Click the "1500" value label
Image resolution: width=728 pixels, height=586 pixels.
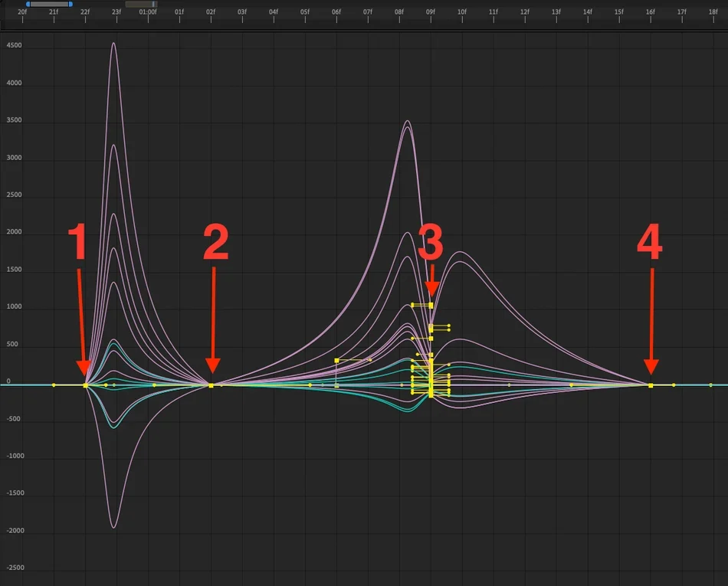(x=14, y=270)
